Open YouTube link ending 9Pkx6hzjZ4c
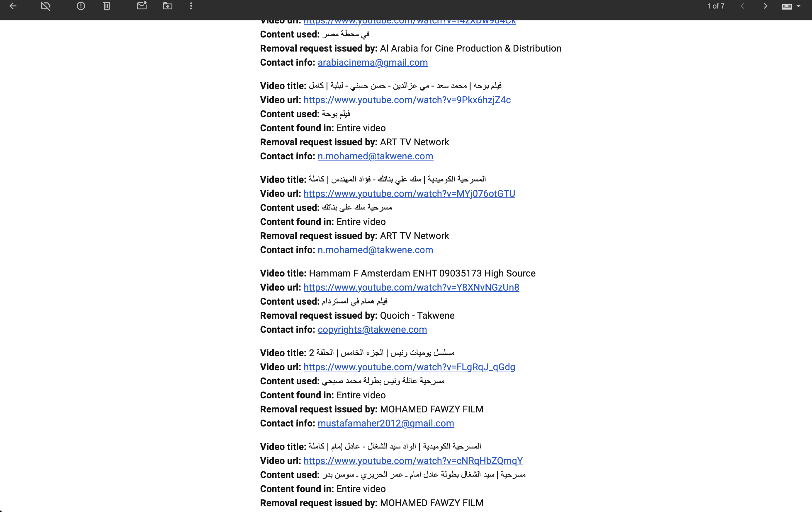The image size is (812, 512). (407, 100)
